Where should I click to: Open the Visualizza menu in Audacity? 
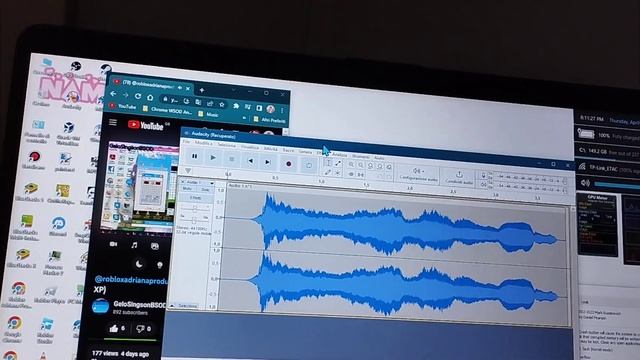[x=249, y=147]
